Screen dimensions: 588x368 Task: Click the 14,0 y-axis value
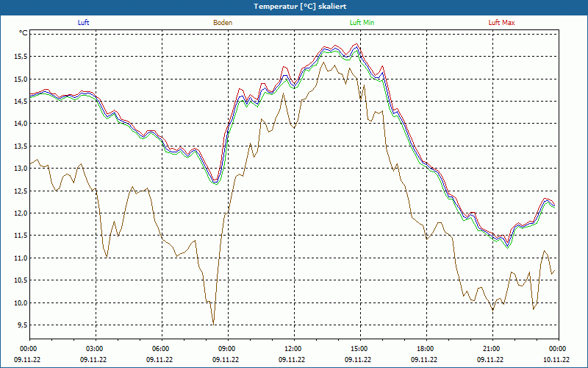21,124
